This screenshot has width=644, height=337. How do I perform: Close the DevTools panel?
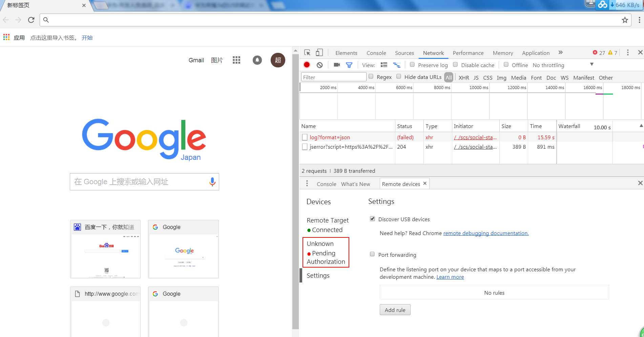(x=640, y=52)
